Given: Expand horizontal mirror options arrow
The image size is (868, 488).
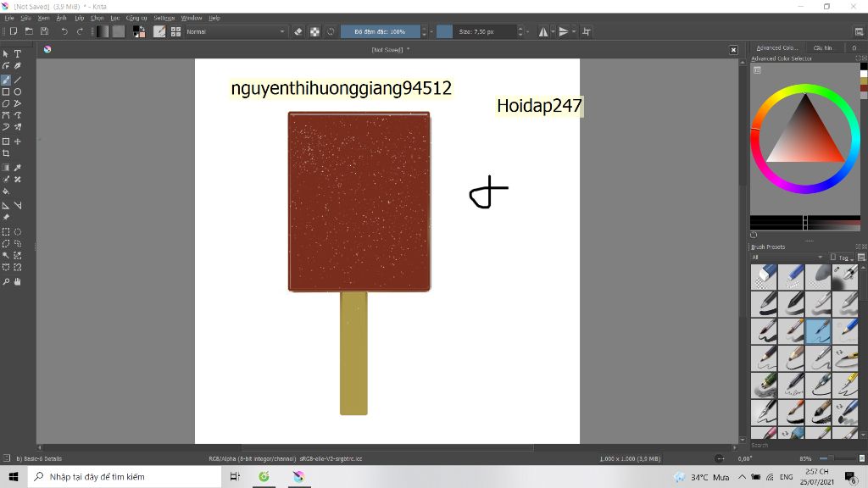Looking at the screenshot, I should point(553,31).
